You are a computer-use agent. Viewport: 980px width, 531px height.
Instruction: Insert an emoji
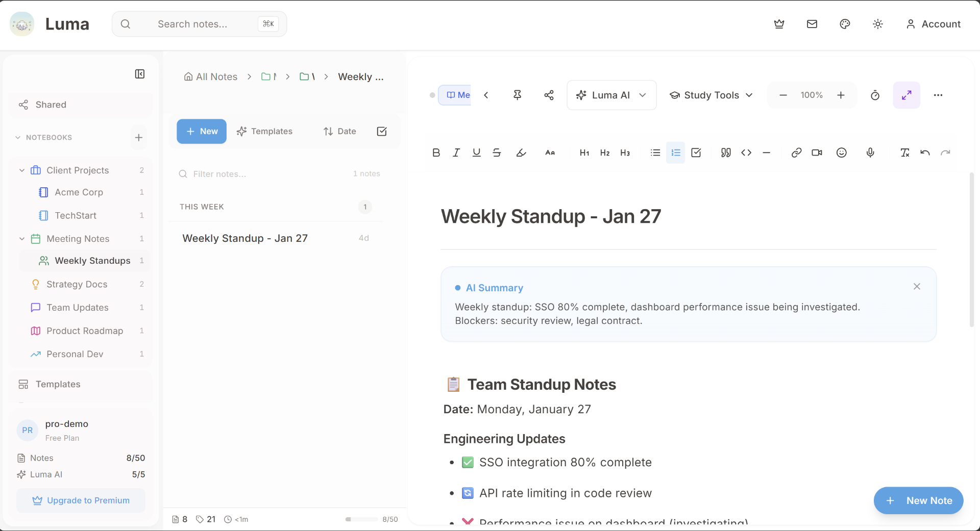tap(841, 152)
